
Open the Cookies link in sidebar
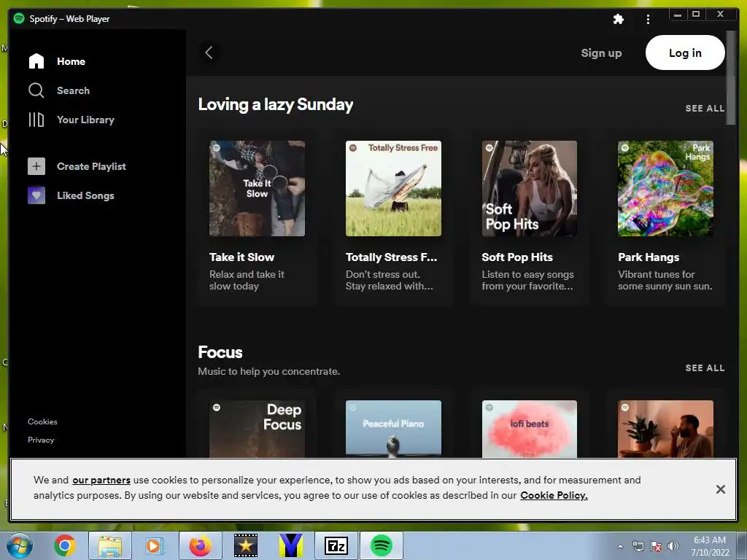point(42,421)
